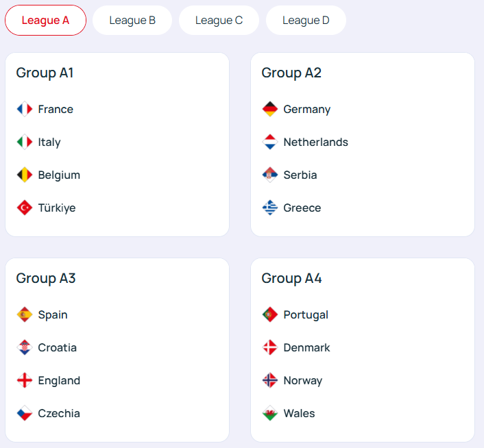Go to the Croatia team page
Viewport: 484px width, 448px height.
(57, 347)
